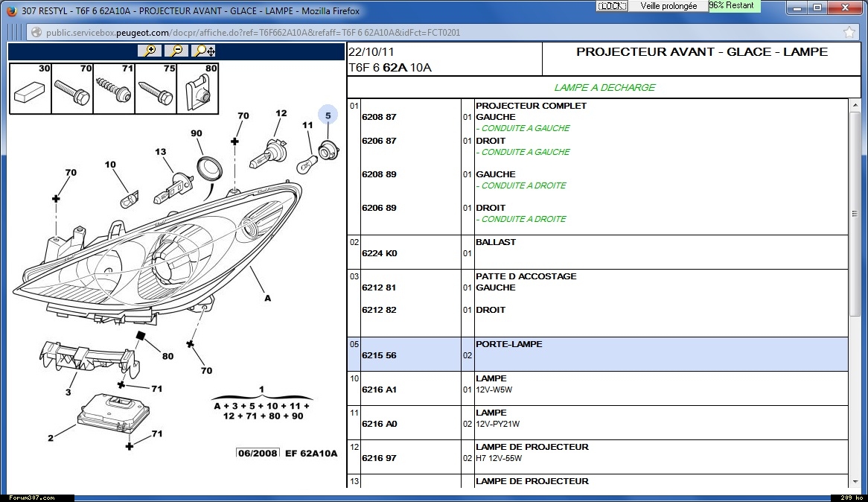Click the T6F 6 62A 10A reference

390,68
